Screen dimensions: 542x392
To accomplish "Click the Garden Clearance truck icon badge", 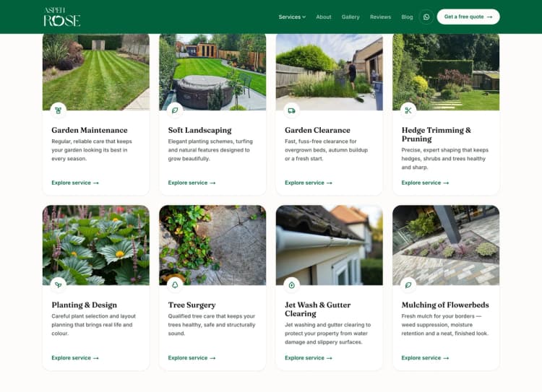I will (292, 110).
